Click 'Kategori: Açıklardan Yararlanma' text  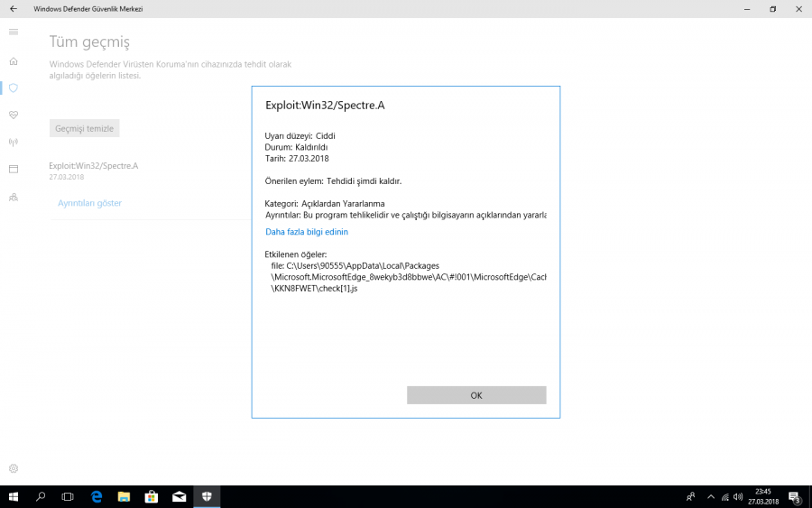click(325, 204)
